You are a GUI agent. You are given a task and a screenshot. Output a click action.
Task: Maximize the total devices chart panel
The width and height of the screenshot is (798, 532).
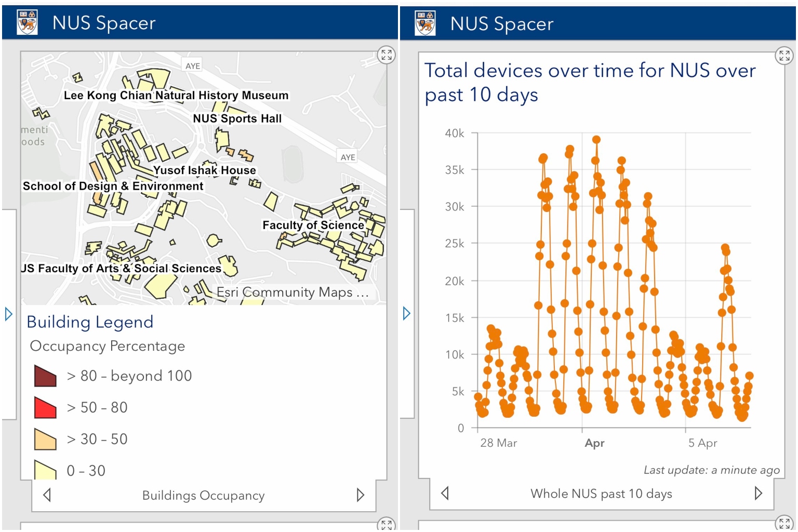click(x=784, y=55)
